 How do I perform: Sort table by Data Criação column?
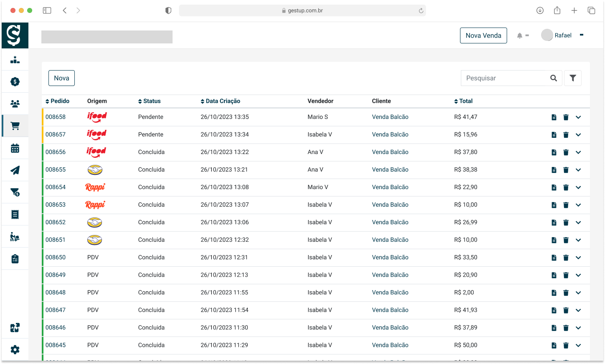pyautogui.click(x=220, y=101)
